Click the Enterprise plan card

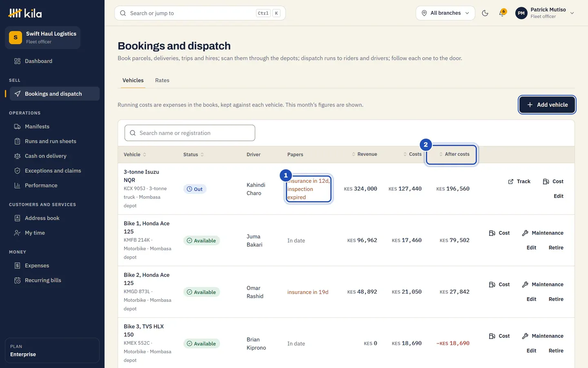52,350
